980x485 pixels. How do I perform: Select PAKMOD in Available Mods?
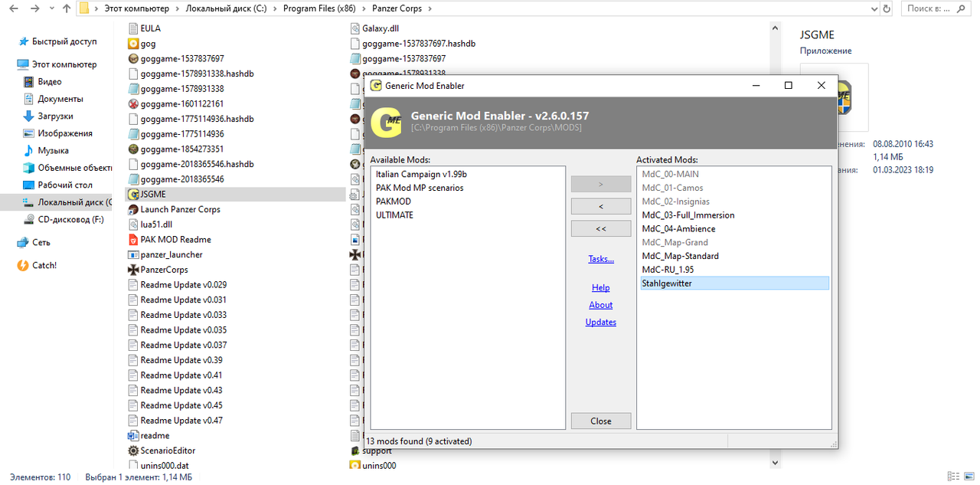coord(394,202)
